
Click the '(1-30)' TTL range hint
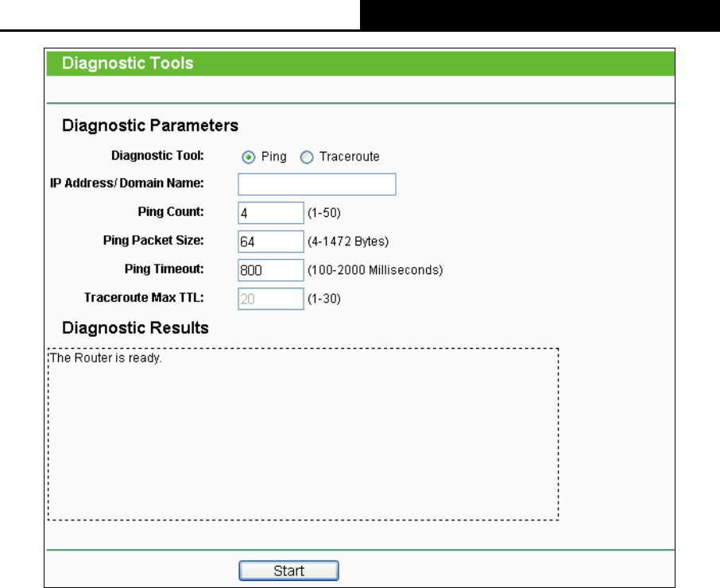[x=324, y=299]
